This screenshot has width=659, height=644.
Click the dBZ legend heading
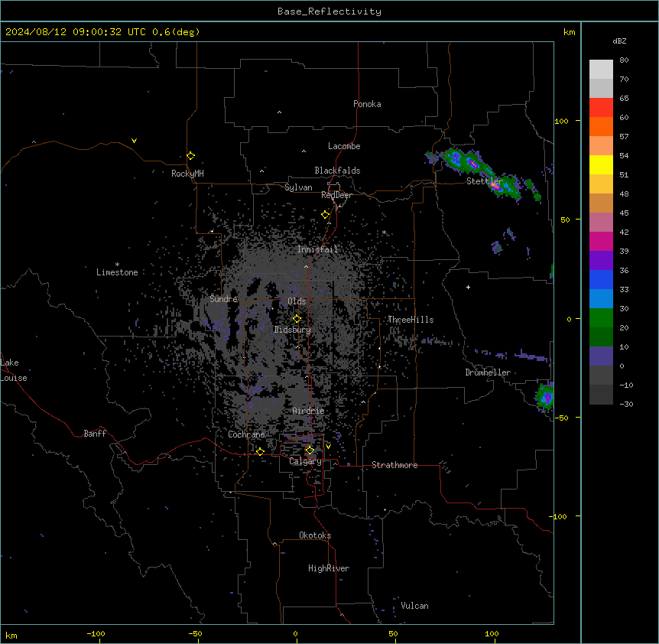[619, 41]
